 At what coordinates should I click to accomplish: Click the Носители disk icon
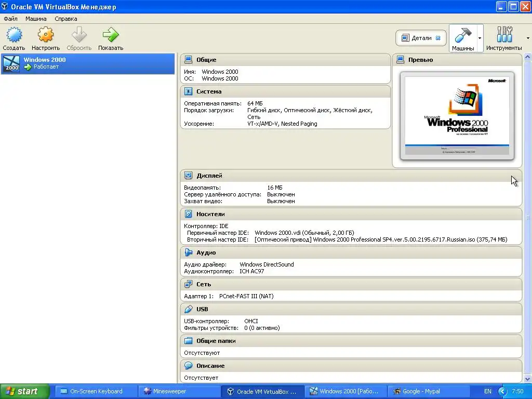[x=188, y=214]
